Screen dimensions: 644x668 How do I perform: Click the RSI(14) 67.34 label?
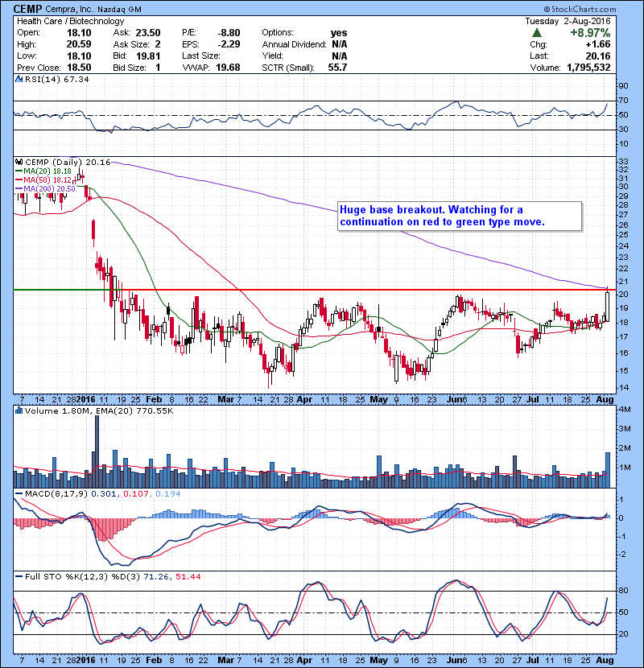[x=57, y=79]
